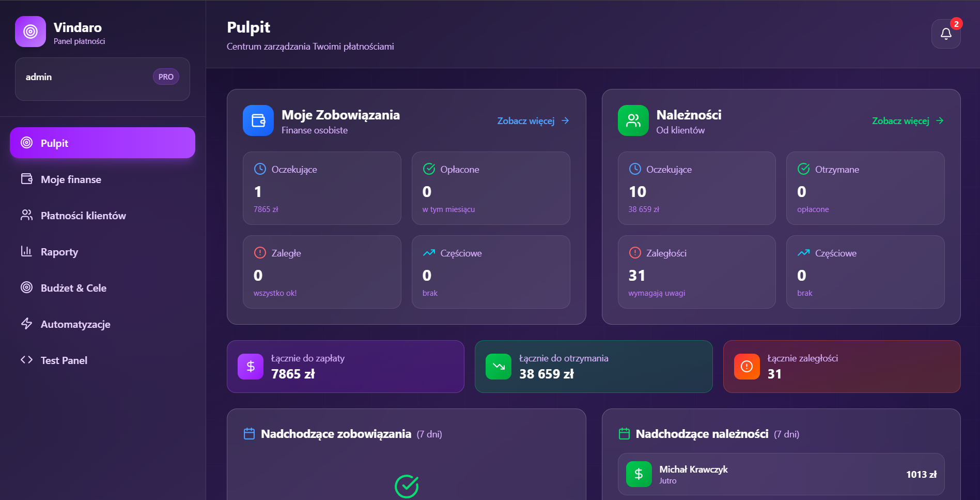Select Automatyzacje in the sidebar
The image size is (980, 500).
pos(75,324)
